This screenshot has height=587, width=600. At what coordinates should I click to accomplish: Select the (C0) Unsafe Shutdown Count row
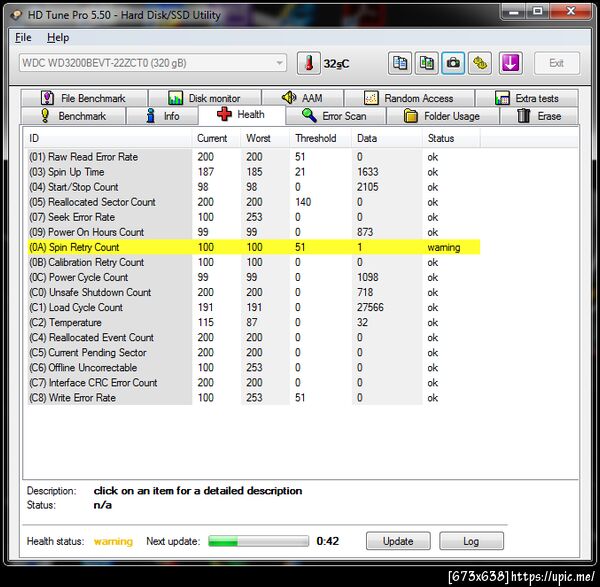pyautogui.click(x=254, y=292)
